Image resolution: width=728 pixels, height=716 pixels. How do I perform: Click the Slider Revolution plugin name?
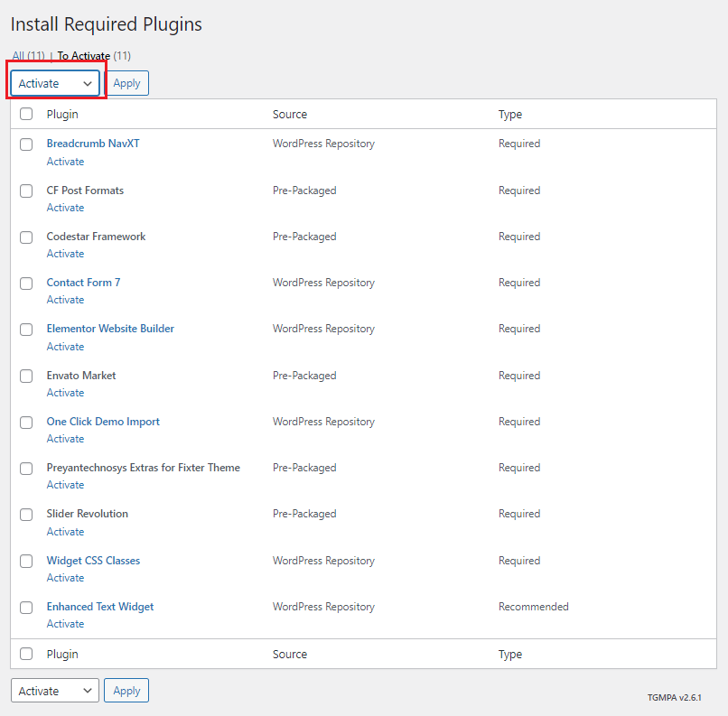[x=87, y=514]
